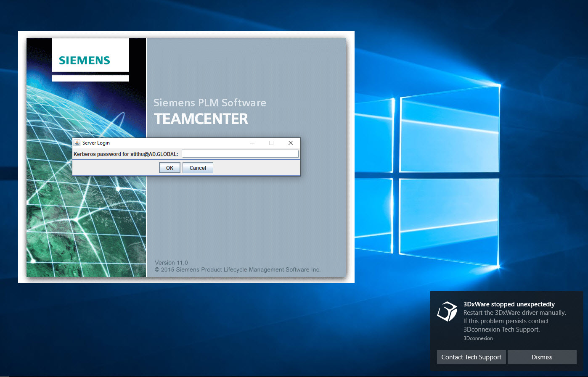Click the '3Dconnexion' source label in notification
588x377 pixels.
[x=478, y=338]
